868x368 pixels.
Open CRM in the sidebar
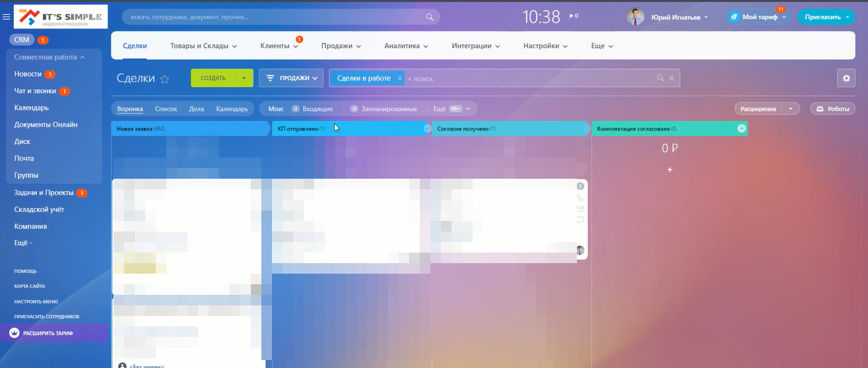(22, 40)
